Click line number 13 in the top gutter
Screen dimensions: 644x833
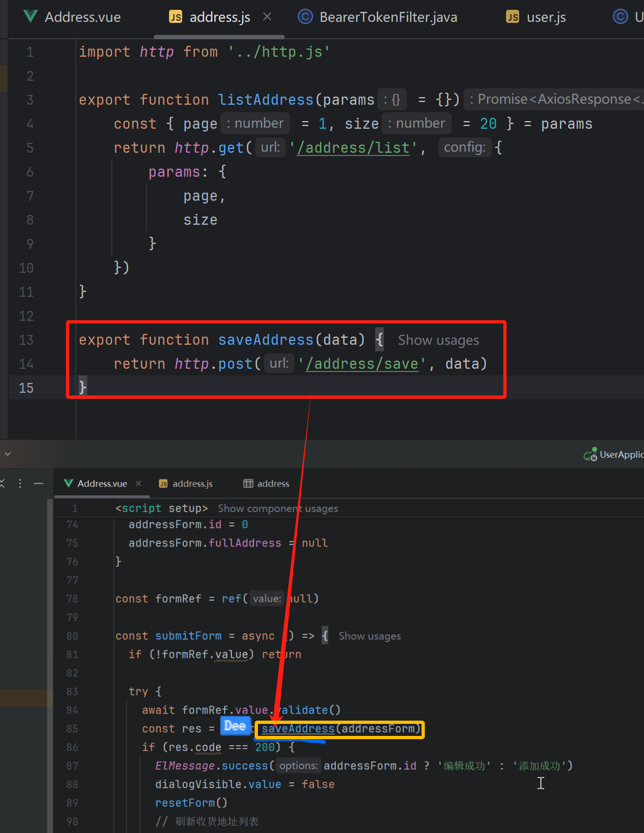click(26, 340)
